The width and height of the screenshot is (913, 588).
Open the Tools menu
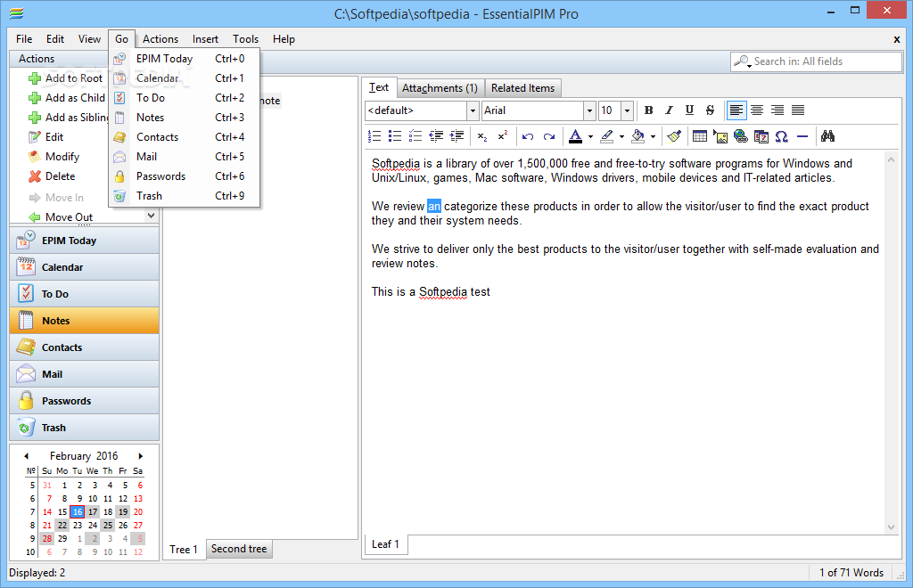click(x=245, y=39)
